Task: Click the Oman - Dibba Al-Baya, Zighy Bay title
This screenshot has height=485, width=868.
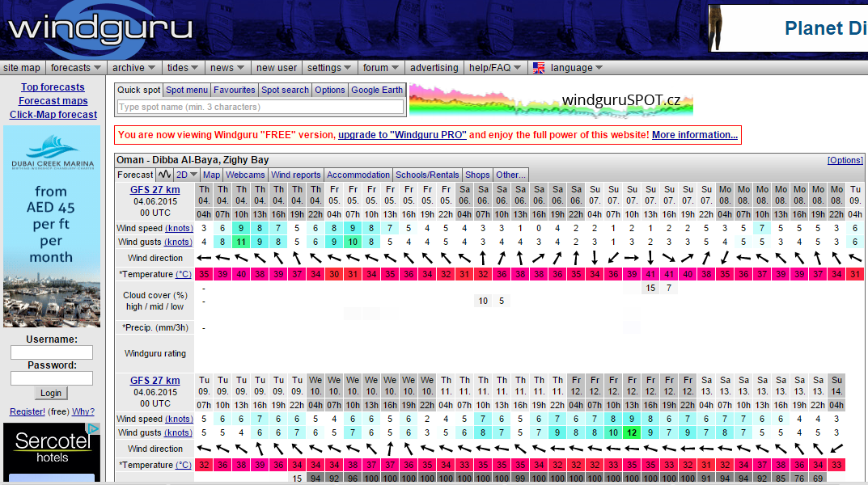Action: coord(193,160)
